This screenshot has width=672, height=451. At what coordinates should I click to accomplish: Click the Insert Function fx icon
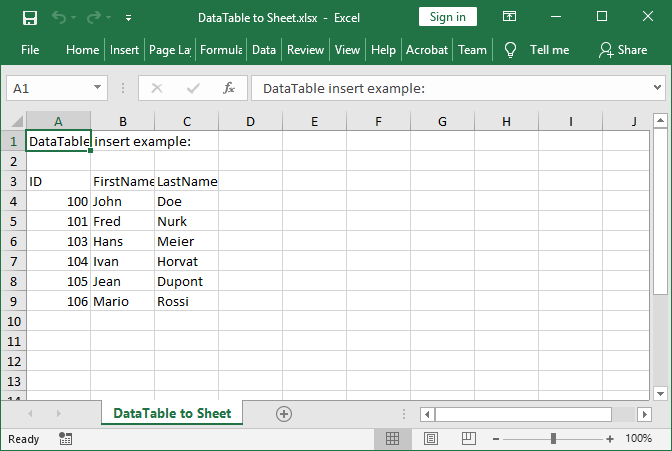[228, 88]
